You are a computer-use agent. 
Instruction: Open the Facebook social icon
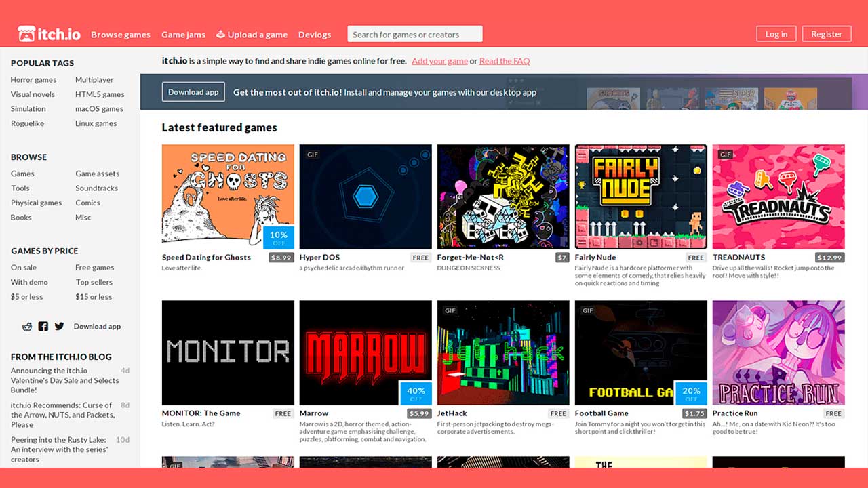point(43,327)
